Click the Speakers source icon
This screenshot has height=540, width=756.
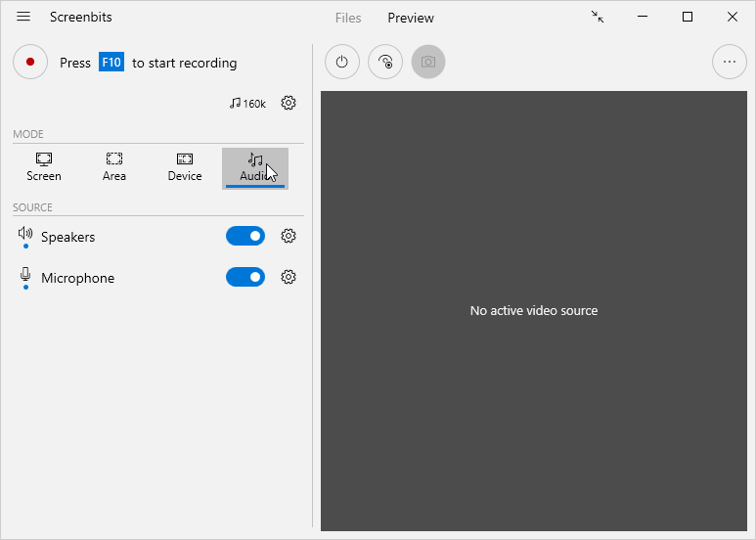(x=25, y=234)
